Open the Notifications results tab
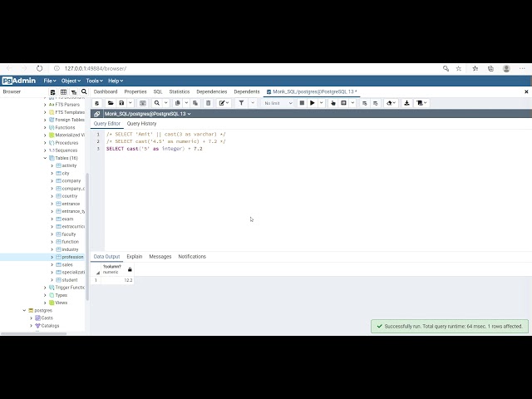Screen dimensions: 532x399 [x=192, y=257]
